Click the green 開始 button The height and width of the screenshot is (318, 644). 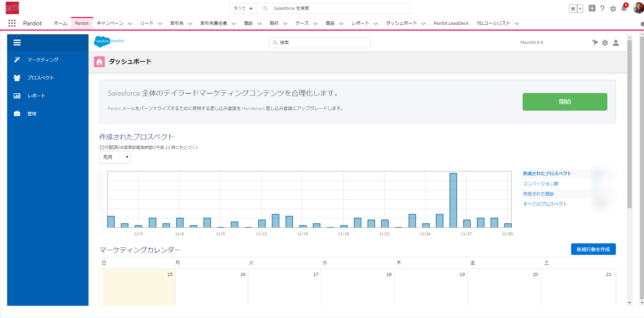565,102
